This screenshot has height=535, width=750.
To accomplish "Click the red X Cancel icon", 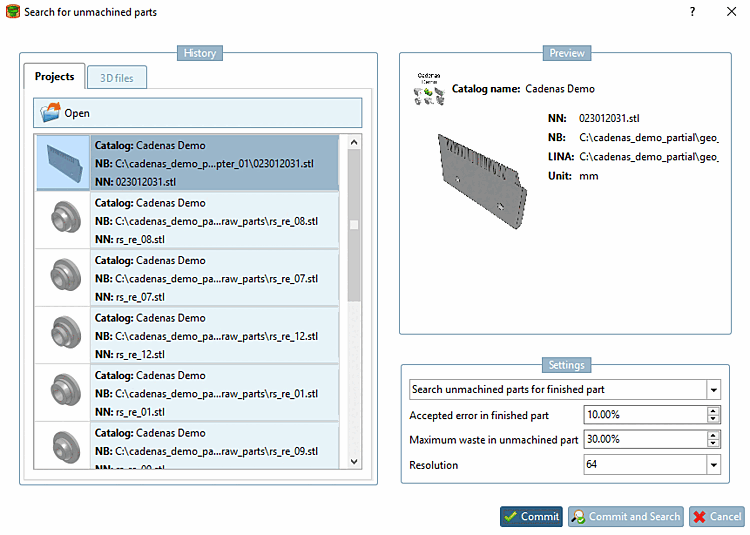I will point(700,517).
